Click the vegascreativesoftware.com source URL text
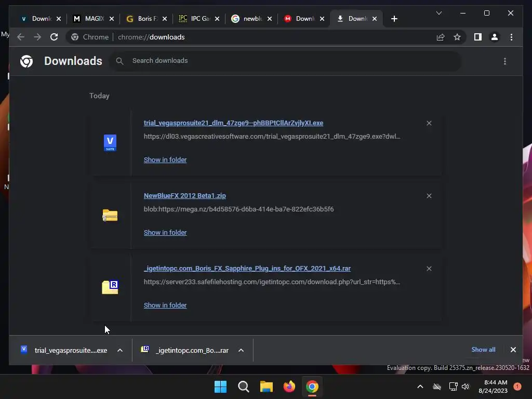The width and height of the screenshot is (532, 399). [x=272, y=137]
